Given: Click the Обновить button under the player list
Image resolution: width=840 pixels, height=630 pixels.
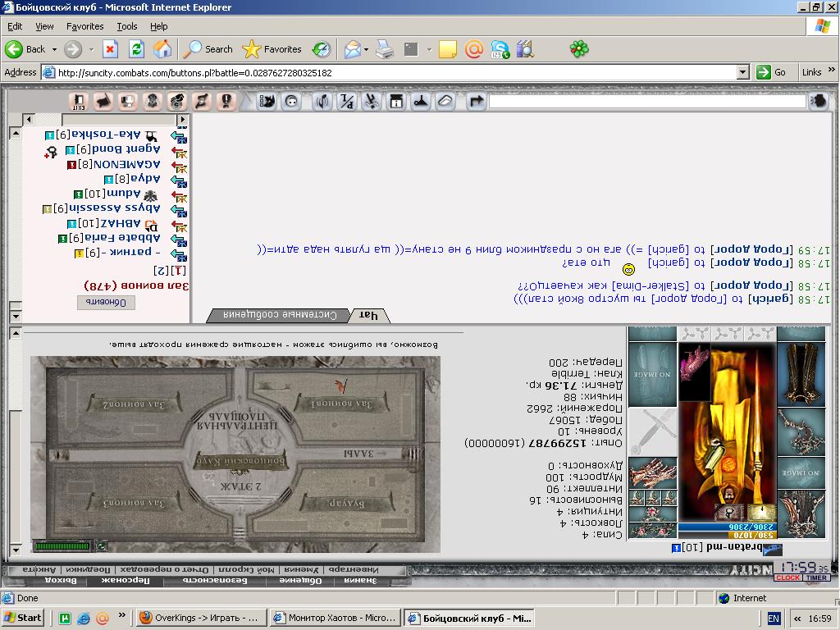Looking at the screenshot, I should click(106, 302).
